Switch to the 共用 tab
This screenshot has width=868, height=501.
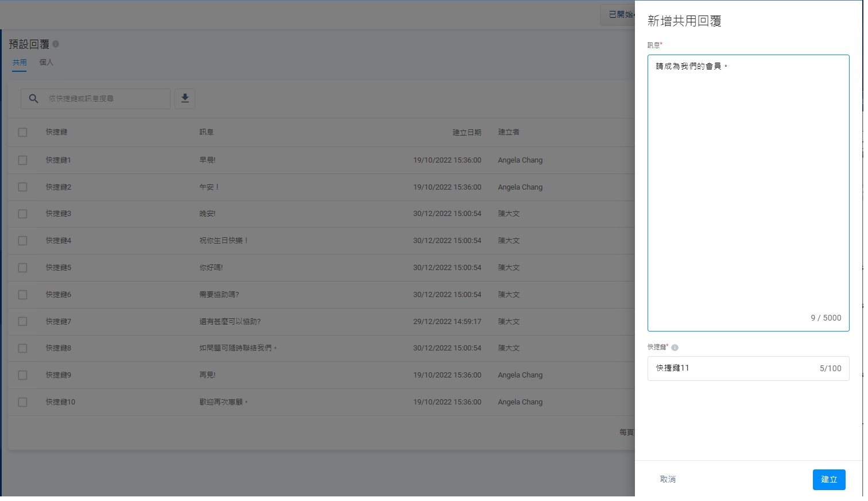20,62
